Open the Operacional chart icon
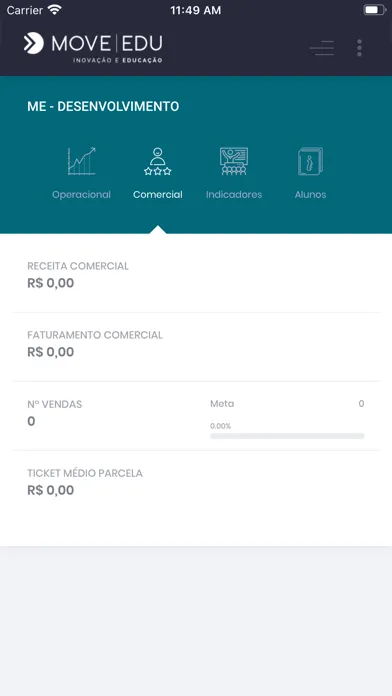Image resolution: width=392 pixels, height=696 pixels. point(81,161)
